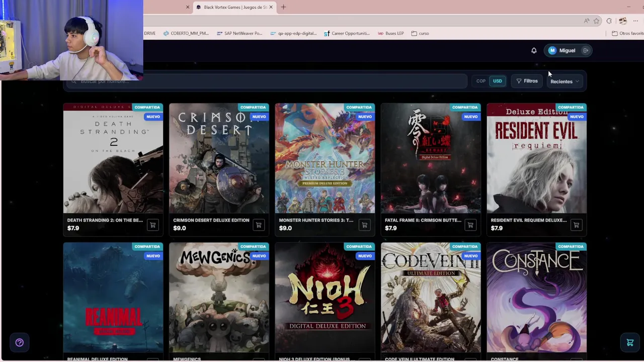The height and width of the screenshot is (362, 644).
Task: Click the FATAL FRAME II: CRIMSON BUTTE... title
Action: coord(423,220)
